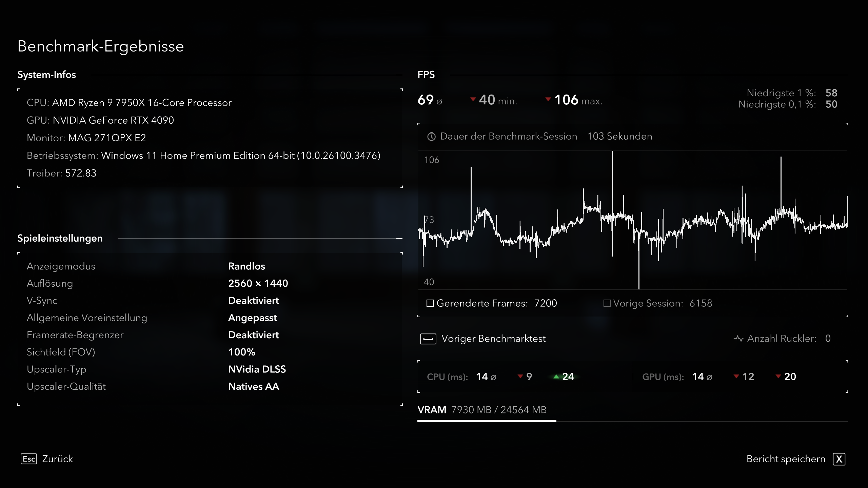Switch to the Spieleinstellungen section

pos(60,238)
